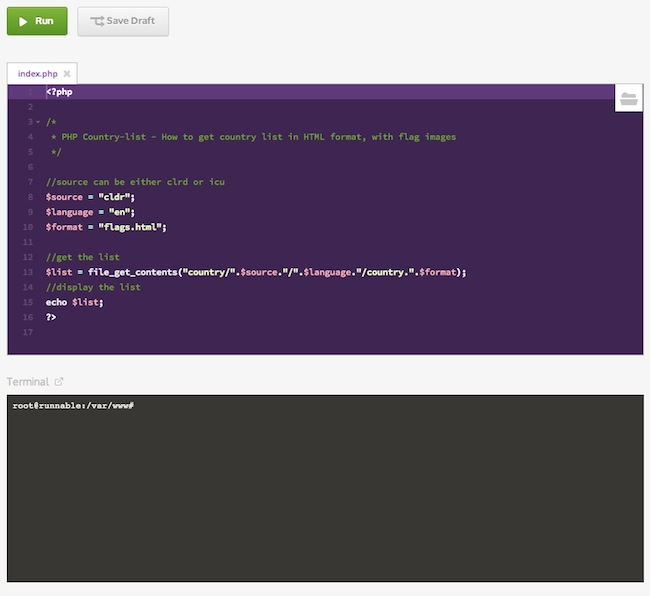The height and width of the screenshot is (596, 650).
Task: Place cursor on the $format line
Action: pos(106,227)
